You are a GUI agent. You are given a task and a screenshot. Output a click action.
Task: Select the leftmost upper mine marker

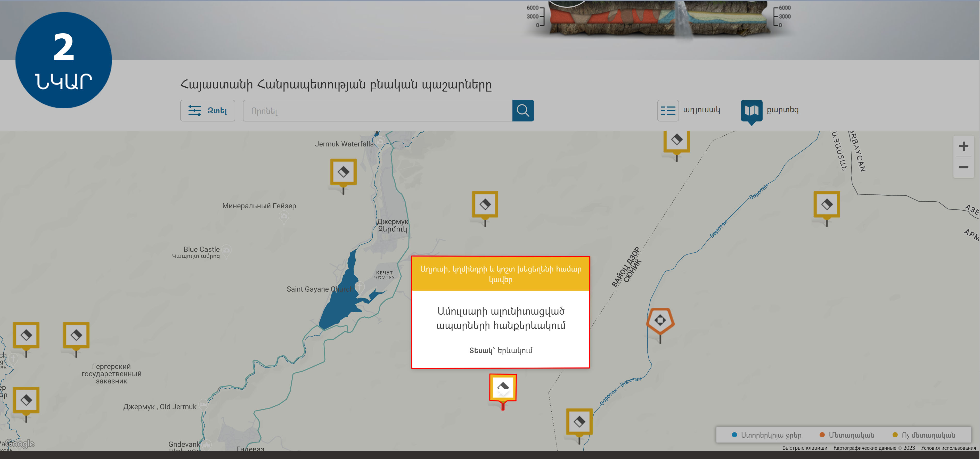[x=26, y=335]
